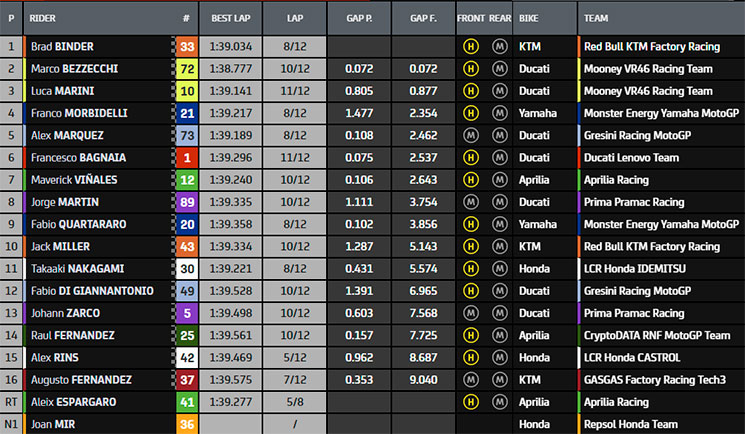Click rider Johann ZARCO
The image size is (745, 434).
(65, 313)
